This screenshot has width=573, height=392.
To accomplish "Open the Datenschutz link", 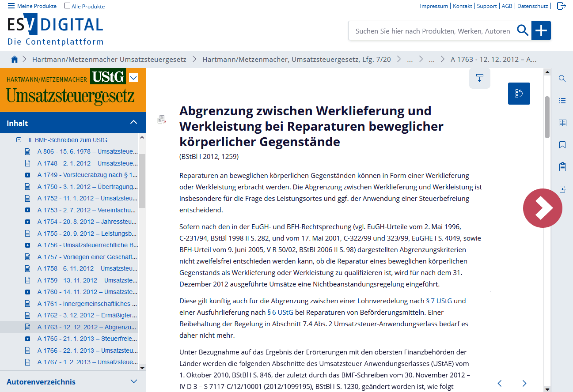I will point(532,6).
